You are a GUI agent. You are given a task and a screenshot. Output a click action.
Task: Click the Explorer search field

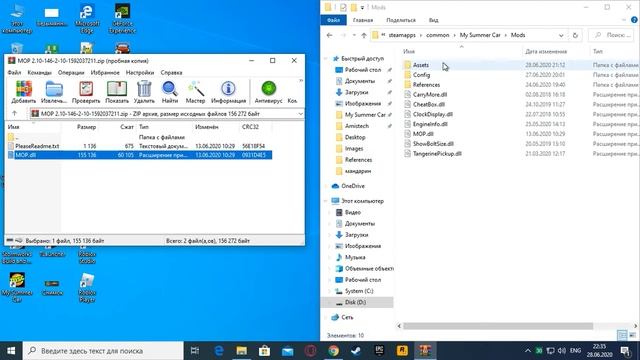[x=611, y=36]
